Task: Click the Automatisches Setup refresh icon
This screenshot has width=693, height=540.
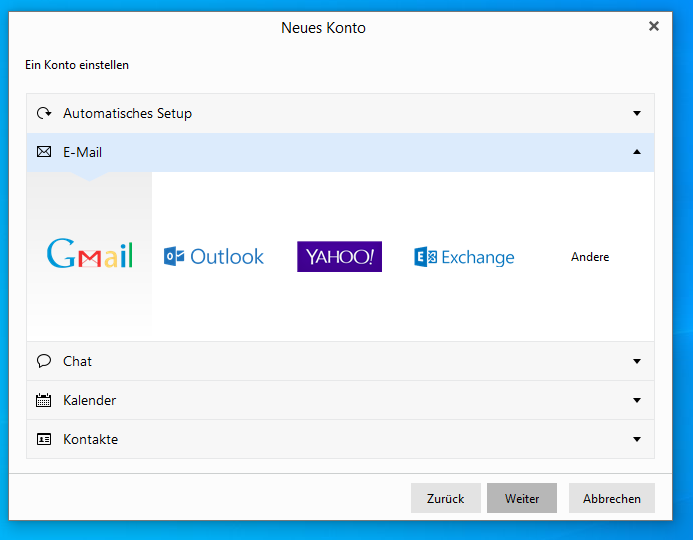Action: (44, 113)
